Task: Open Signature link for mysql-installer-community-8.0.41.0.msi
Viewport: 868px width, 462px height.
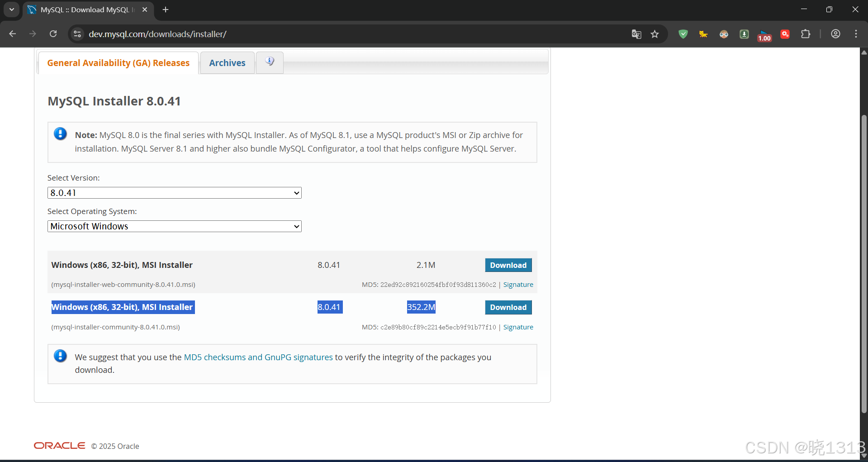Action: click(518, 327)
